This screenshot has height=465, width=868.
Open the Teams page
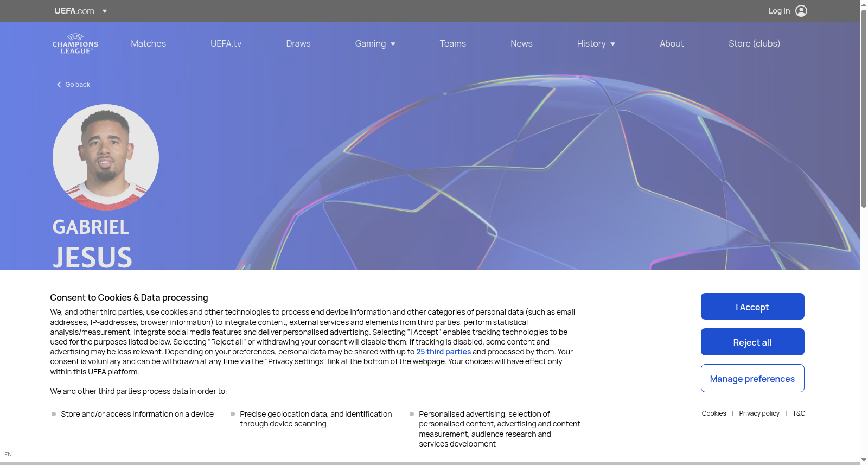coord(453,43)
